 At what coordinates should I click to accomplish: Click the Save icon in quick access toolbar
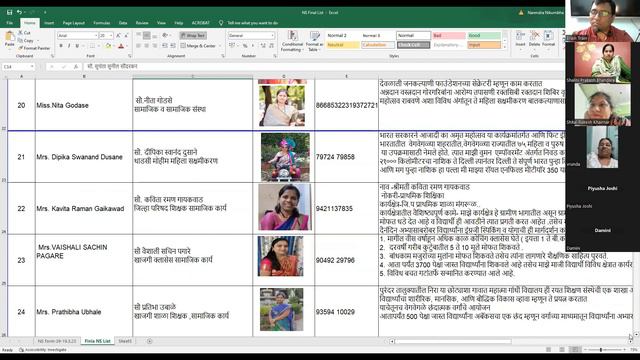point(9,13)
